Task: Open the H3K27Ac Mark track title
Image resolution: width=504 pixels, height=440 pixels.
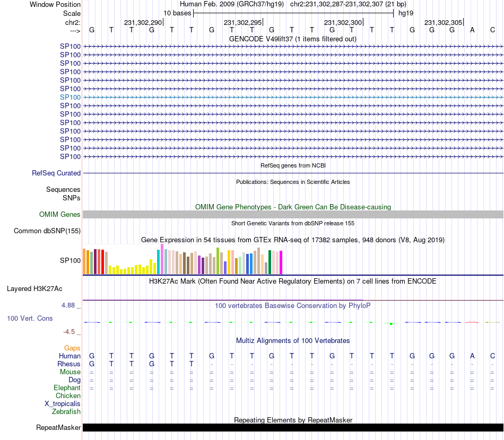Action: (x=293, y=281)
